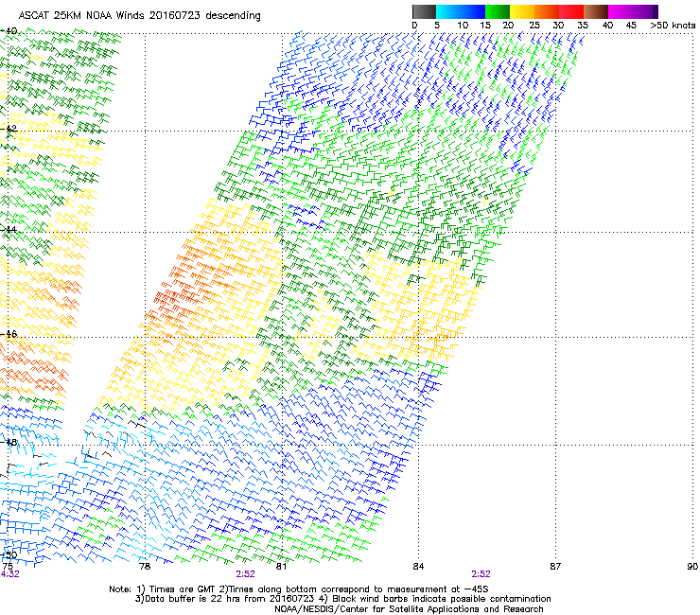Click the legend label '25'
Viewport: 700px width, 615px height.
pyautogui.click(x=534, y=26)
